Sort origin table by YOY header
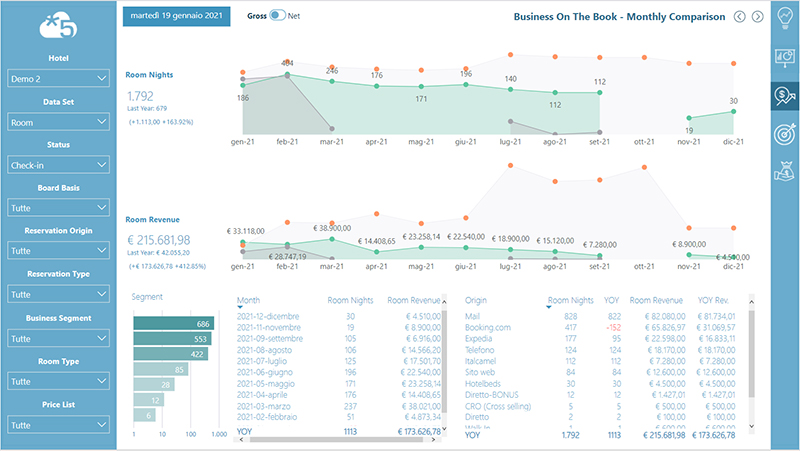 611,300
